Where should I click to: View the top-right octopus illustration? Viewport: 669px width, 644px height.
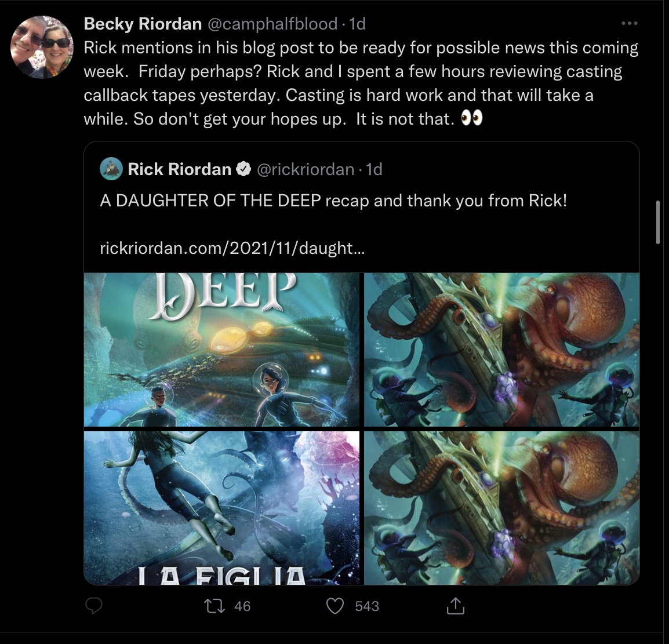point(502,350)
